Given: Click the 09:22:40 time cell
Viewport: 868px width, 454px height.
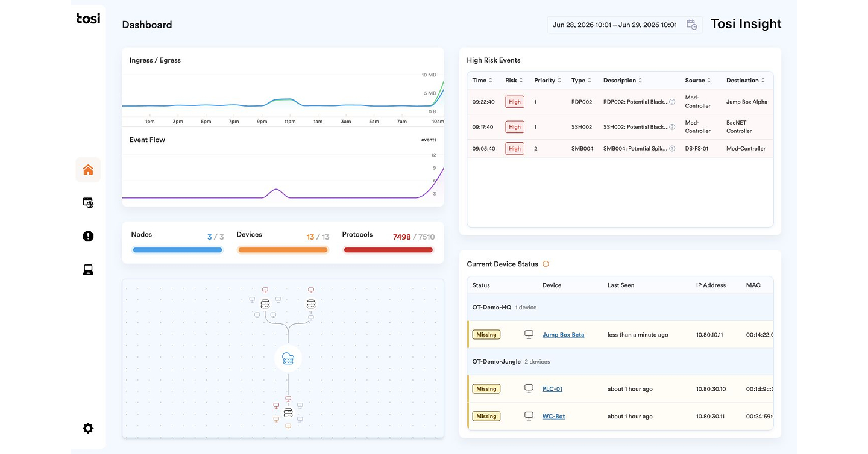Looking at the screenshot, I should coord(483,102).
